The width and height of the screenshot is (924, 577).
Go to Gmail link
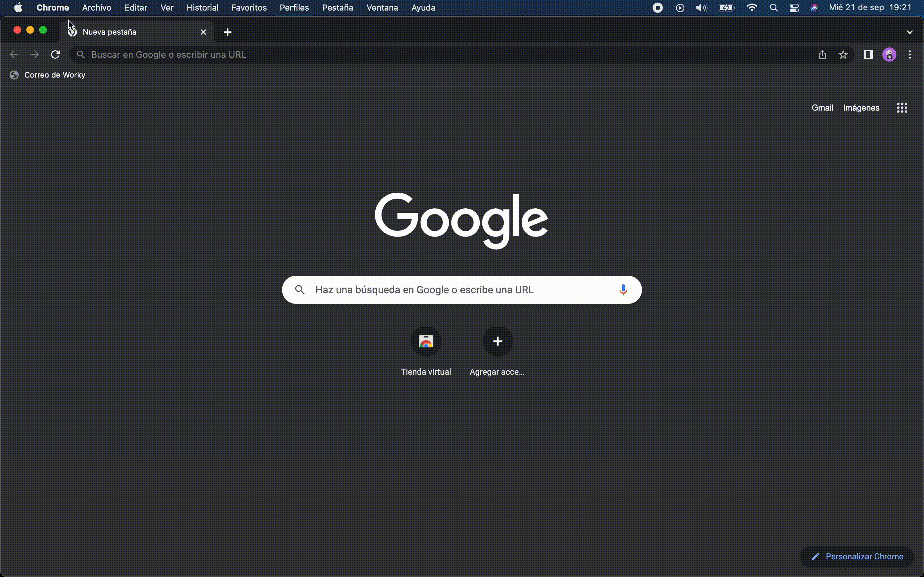(x=822, y=108)
